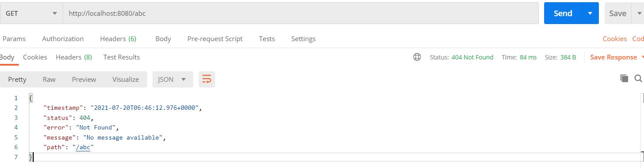Screen dimensions: 644x168
Task: Save the request
Action: [x=618, y=13]
